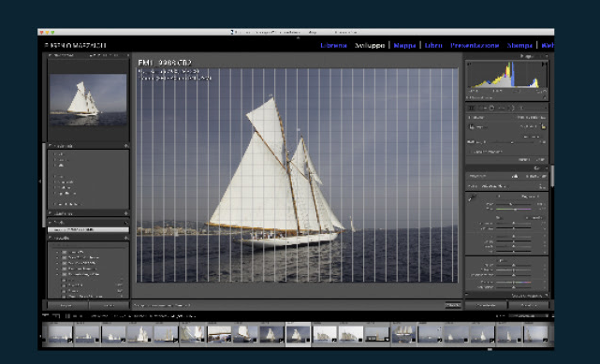The height and width of the screenshot is (364, 600).
Task: Add a new preset with plus icon
Action: pyautogui.click(x=125, y=146)
